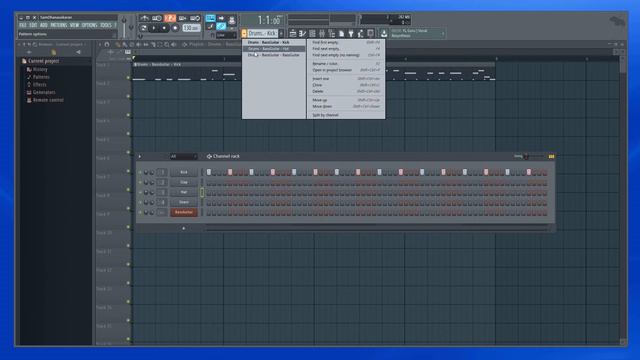The image size is (640, 360).
Task: Click the tempo field showing 130
Action: click(x=191, y=28)
